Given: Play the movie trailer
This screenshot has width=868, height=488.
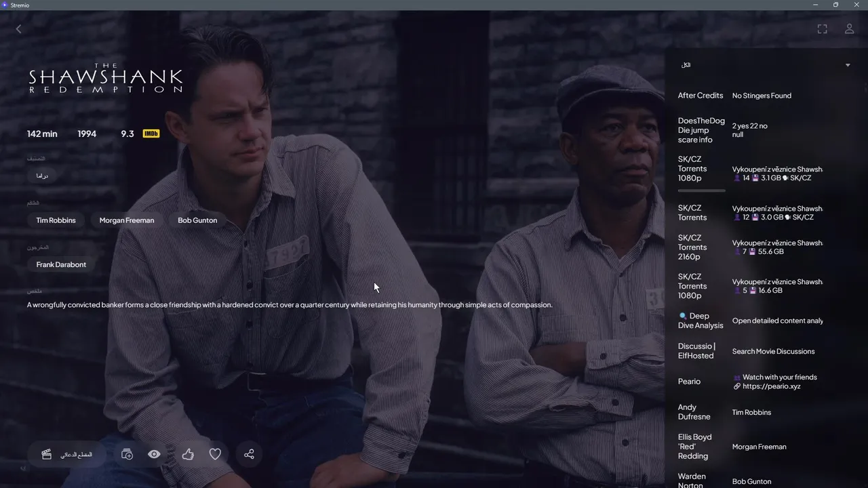Looking at the screenshot, I should point(66,454).
